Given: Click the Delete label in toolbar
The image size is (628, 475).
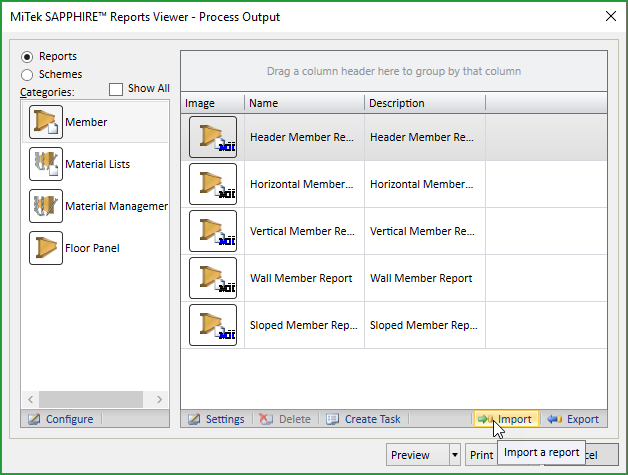Looking at the screenshot, I should [x=294, y=419].
